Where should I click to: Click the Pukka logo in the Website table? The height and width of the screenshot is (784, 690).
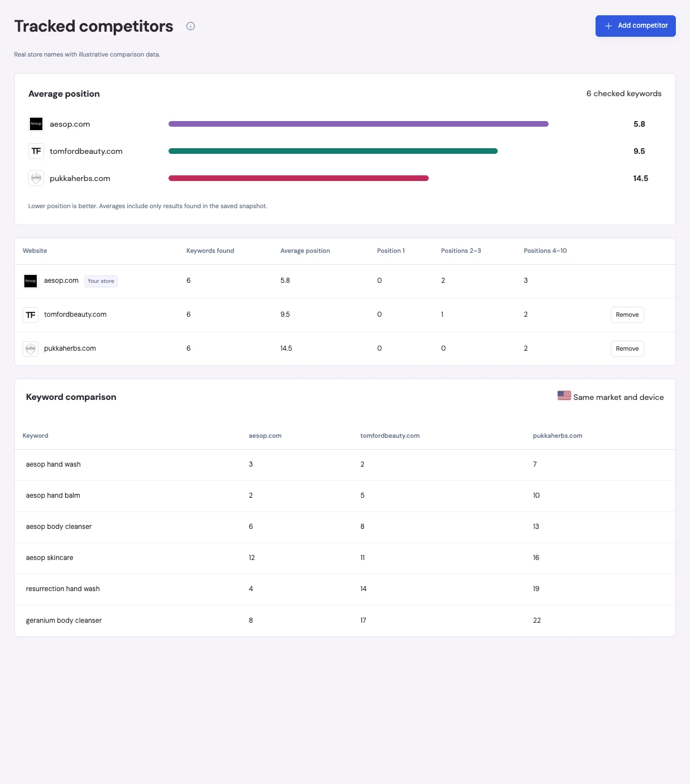tap(31, 348)
